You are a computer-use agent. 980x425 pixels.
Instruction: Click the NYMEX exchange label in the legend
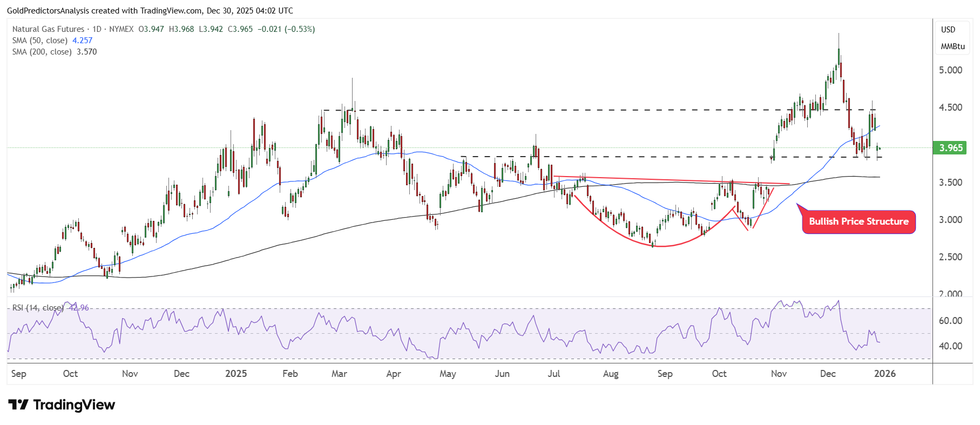(x=121, y=29)
